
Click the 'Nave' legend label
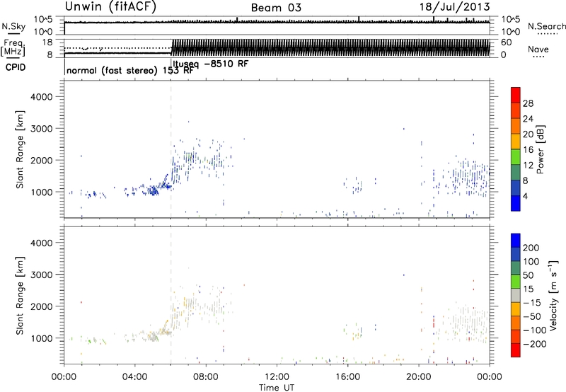(x=538, y=50)
